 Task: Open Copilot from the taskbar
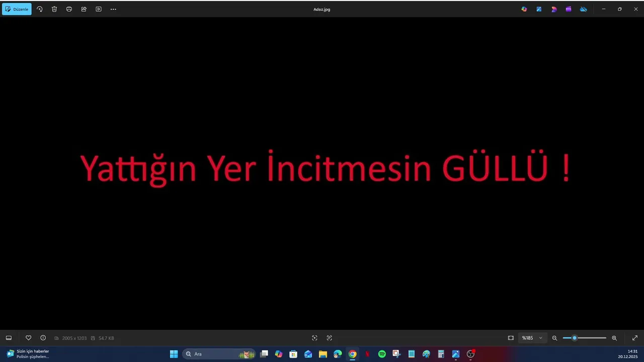click(279, 354)
